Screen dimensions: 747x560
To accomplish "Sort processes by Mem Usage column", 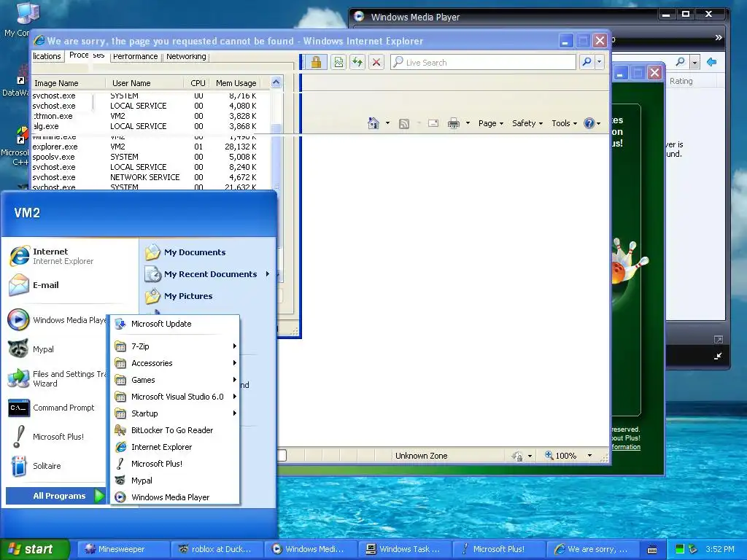I will pyautogui.click(x=236, y=83).
